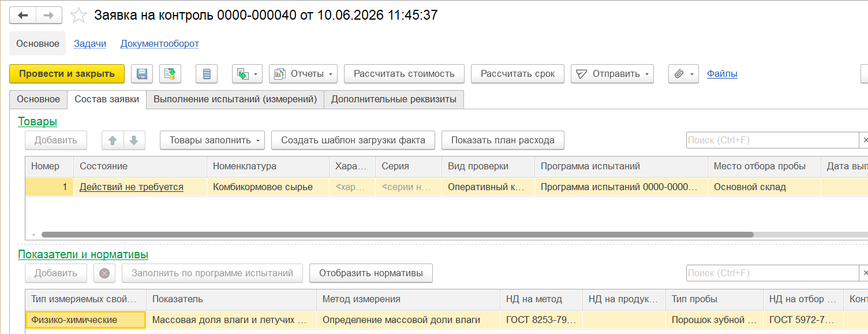Image resolution: width=868 pixels, height=334 pixels.
Task: Select the Порошок зубной cell
Action: coord(714,320)
